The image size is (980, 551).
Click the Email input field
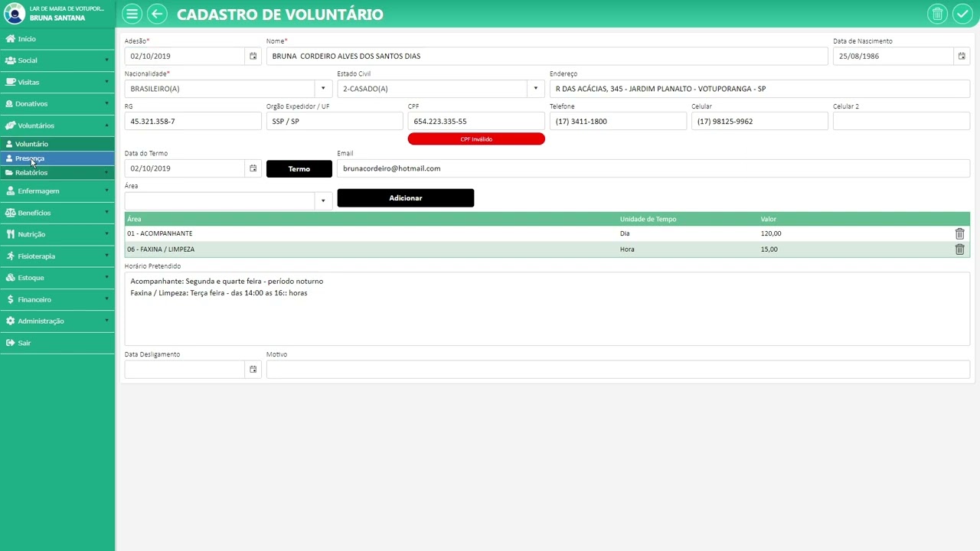[652, 168]
